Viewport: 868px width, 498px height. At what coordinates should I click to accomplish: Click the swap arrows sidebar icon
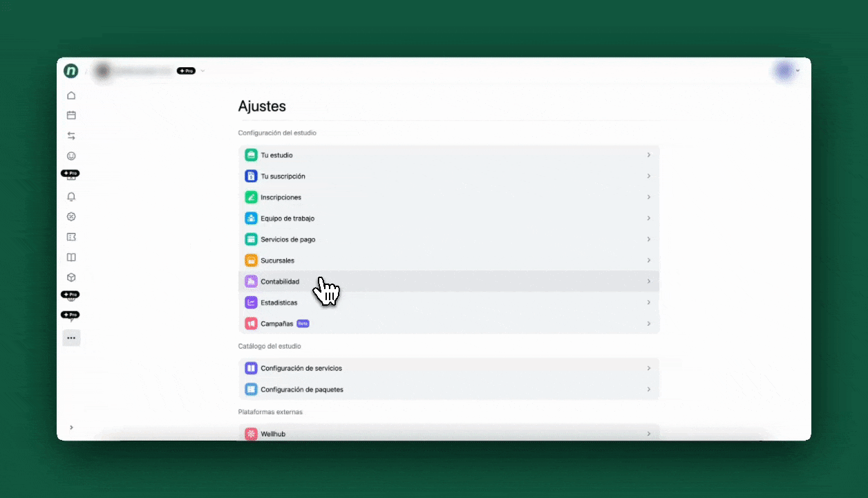tap(71, 136)
